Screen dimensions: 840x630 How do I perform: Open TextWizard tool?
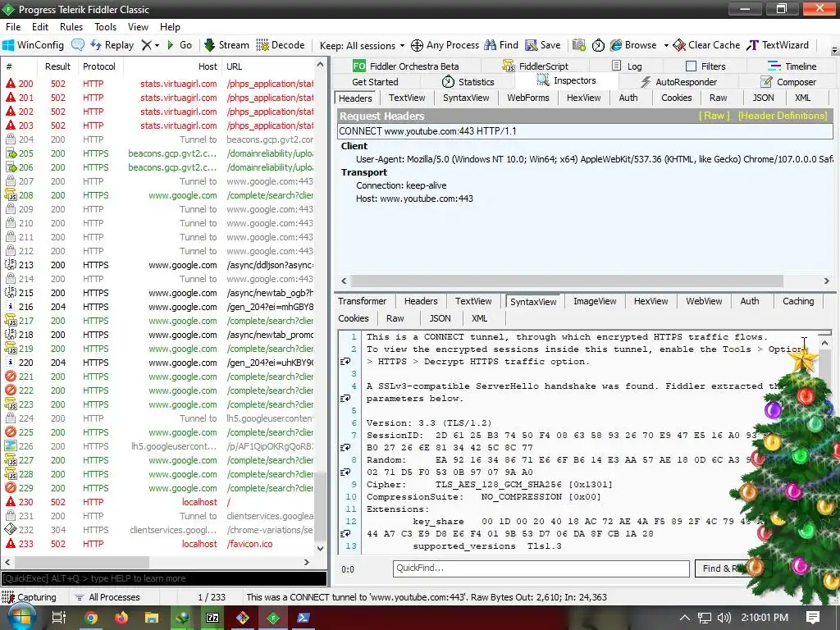tap(778, 45)
